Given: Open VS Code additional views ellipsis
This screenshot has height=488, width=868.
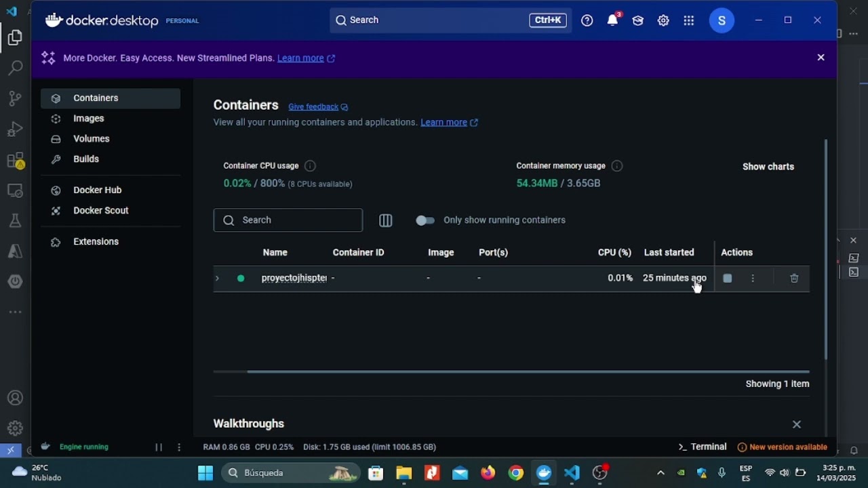Looking at the screenshot, I should tap(15, 312).
